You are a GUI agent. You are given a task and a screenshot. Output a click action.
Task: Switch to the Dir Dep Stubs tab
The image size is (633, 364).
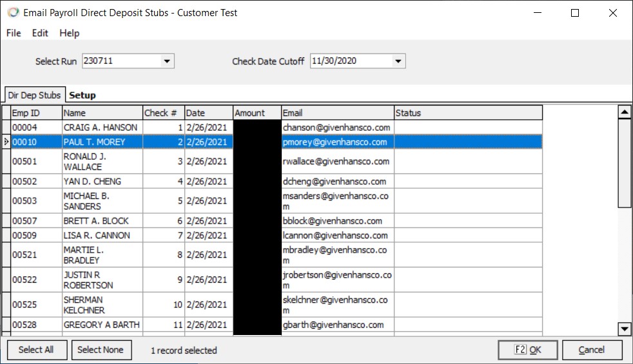click(x=34, y=95)
